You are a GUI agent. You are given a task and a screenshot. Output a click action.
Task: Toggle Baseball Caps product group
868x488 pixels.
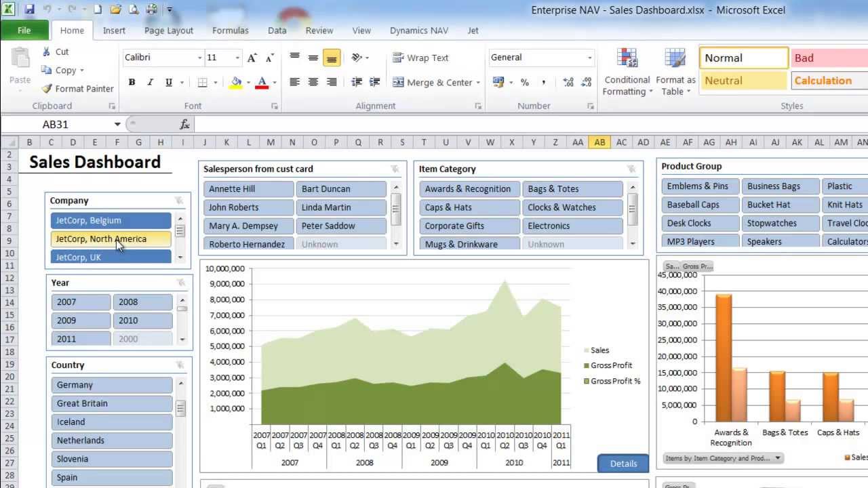click(700, 204)
